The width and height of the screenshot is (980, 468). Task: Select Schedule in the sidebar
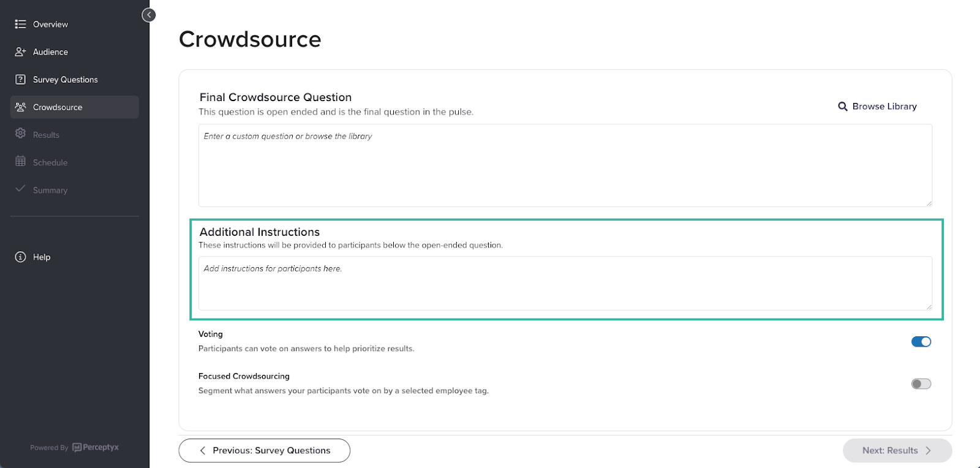[x=75, y=162]
